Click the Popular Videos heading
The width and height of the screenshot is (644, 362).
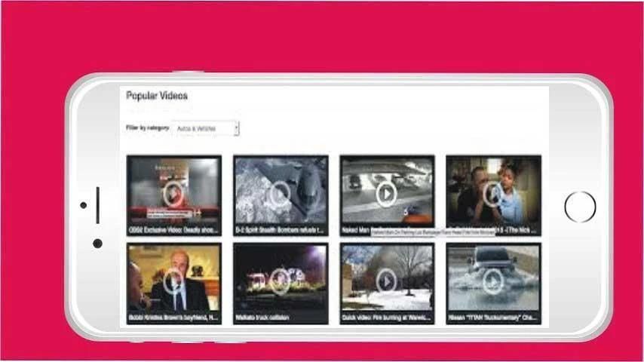pos(157,96)
